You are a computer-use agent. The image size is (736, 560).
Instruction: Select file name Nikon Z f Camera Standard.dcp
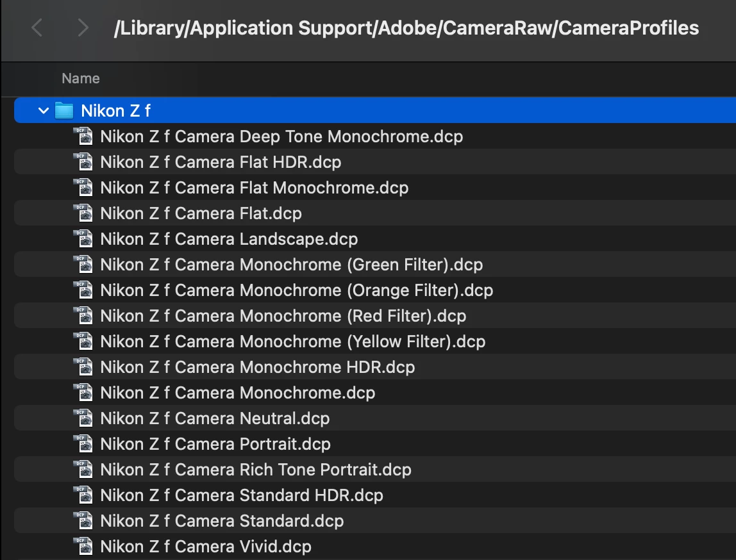[222, 521]
